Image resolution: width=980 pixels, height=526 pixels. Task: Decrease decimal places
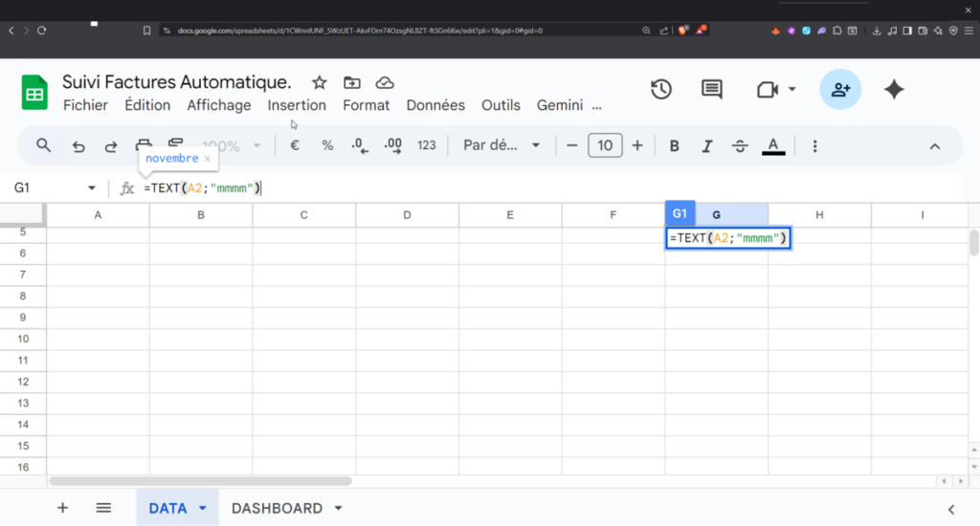[x=360, y=145]
